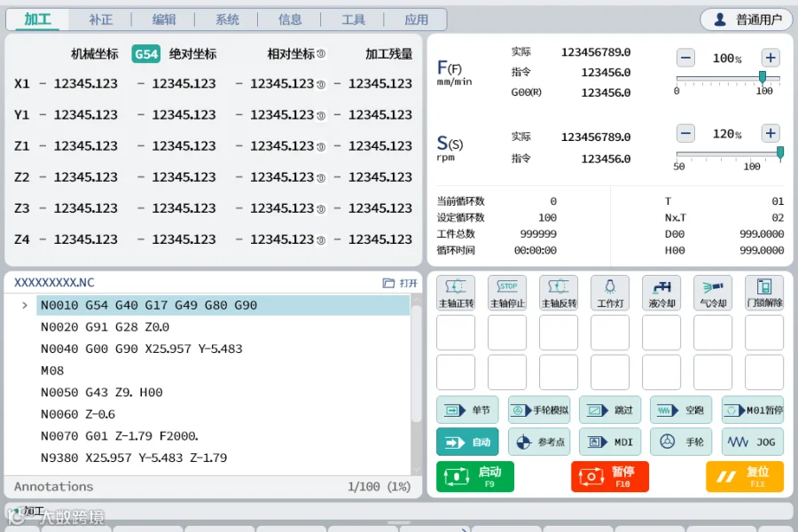
Task: Switch to the 补正 tab
Action: click(101, 20)
